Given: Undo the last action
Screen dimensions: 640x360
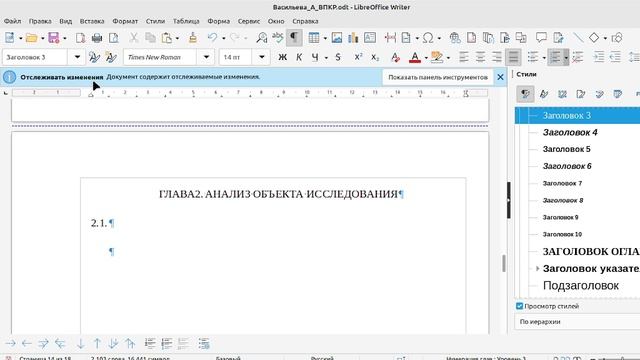Looking at the screenshot, I should point(212,38).
